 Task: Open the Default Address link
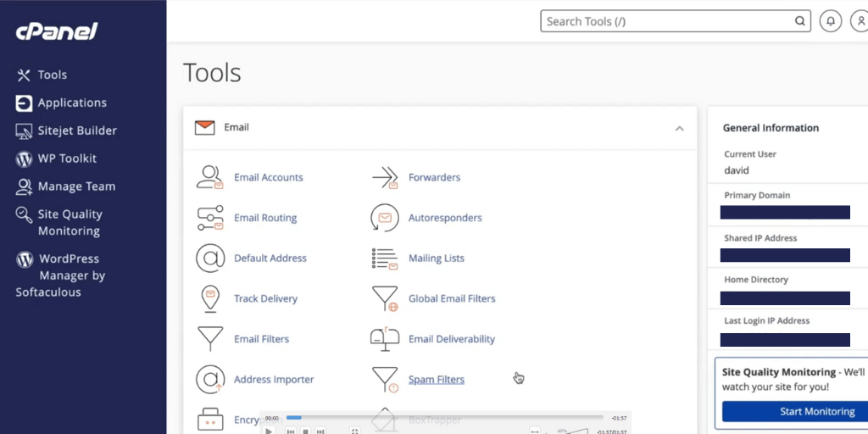(270, 258)
